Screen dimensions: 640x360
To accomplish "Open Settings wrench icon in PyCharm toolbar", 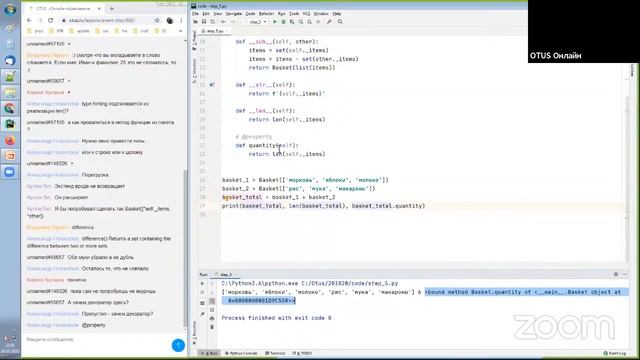I will click(329, 22).
